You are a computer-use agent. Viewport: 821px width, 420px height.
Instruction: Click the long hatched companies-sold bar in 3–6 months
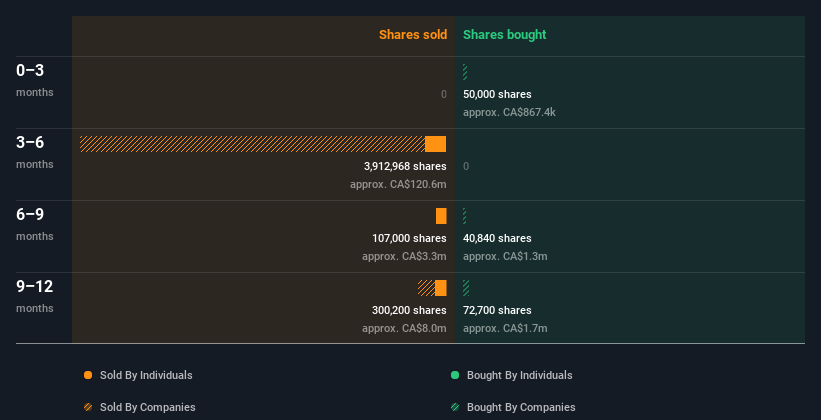pos(252,144)
